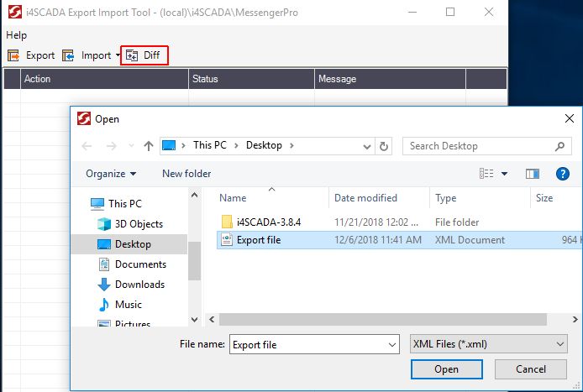
Task: Select the Export file XML document
Action: click(x=399, y=240)
